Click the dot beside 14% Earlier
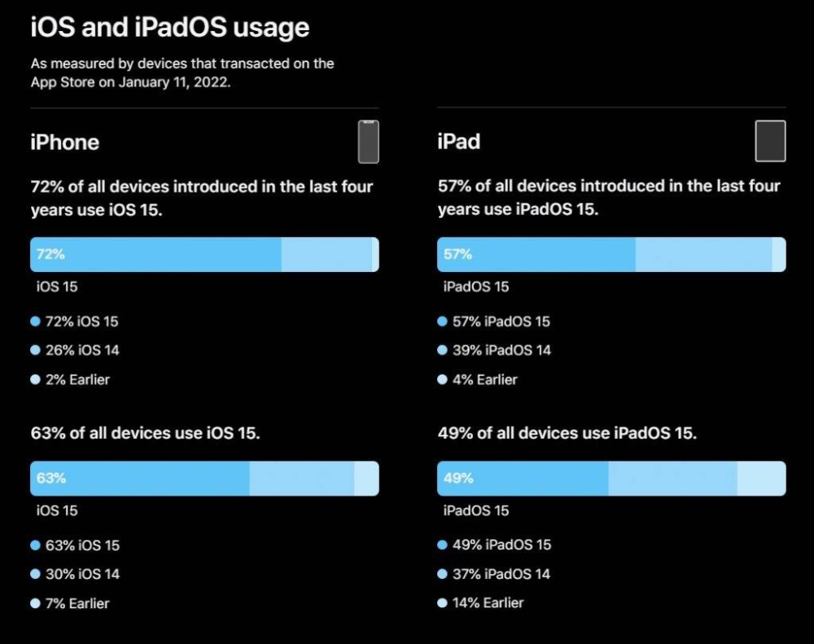The width and height of the screenshot is (814, 644). pos(442,603)
